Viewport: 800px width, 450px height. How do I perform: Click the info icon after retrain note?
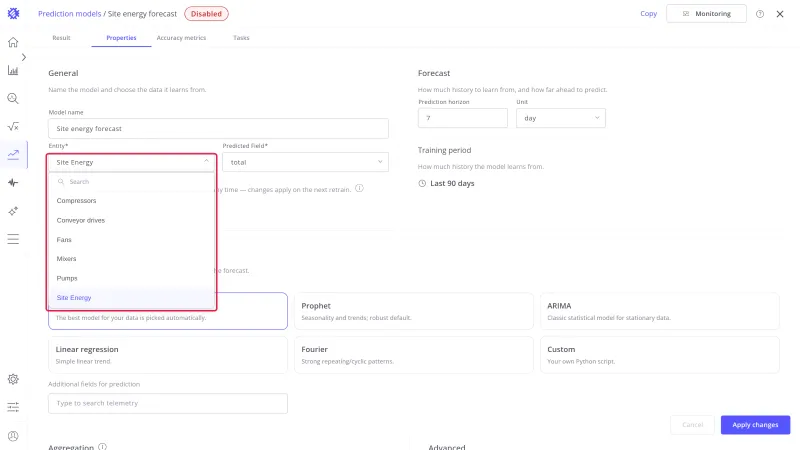coord(359,188)
